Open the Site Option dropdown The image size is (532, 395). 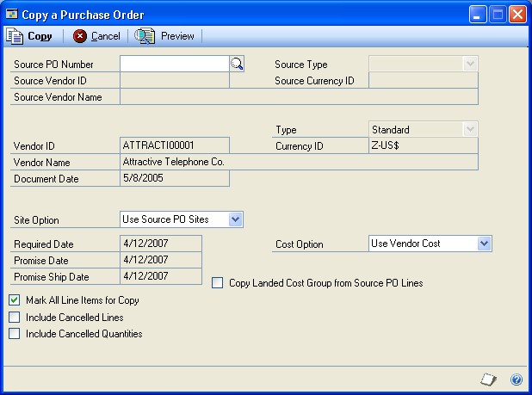[236, 219]
